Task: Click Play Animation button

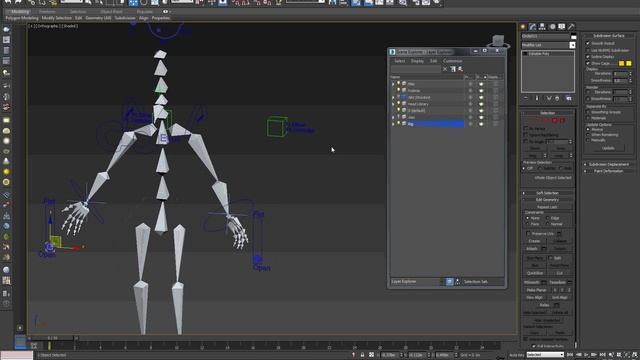Action: pyautogui.click(x=586, y=355)
